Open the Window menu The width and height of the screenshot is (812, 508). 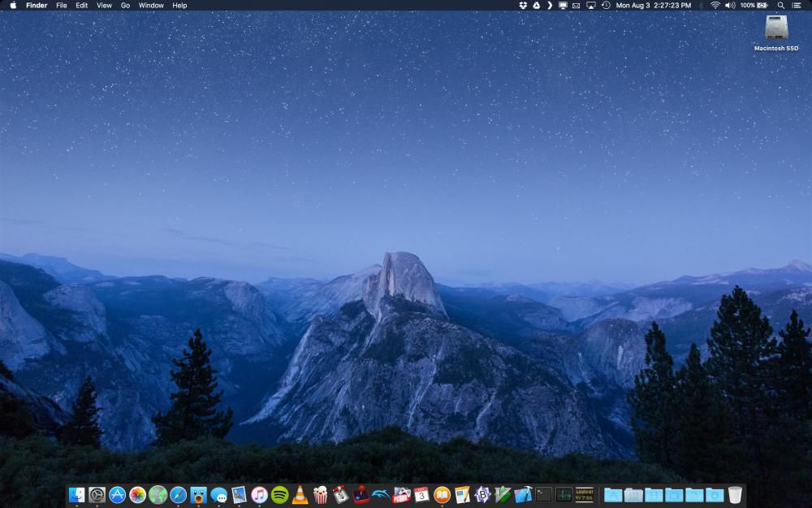151,5
